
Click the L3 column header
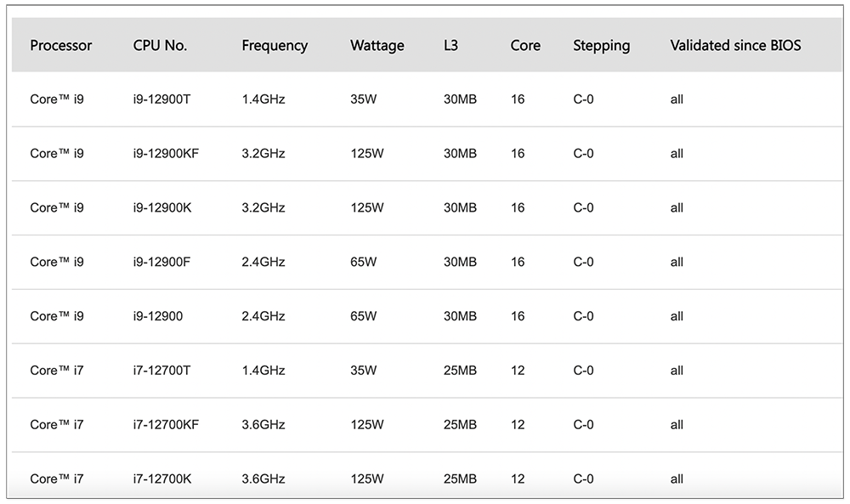tap(450, 46)
